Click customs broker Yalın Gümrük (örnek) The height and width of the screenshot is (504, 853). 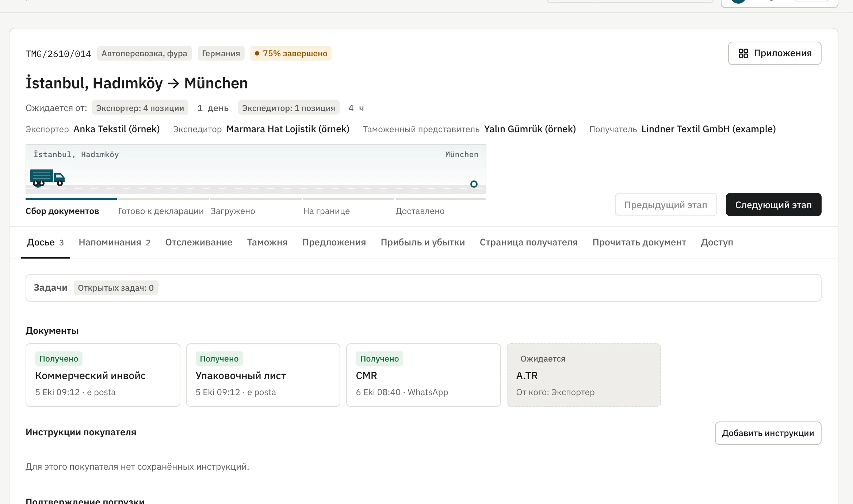(530, 129)
